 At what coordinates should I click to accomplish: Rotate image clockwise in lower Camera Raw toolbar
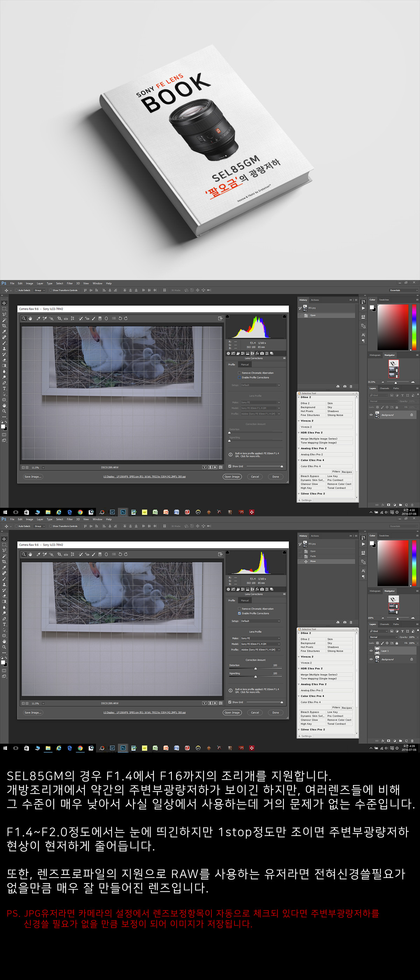click(x=126, y=554)
